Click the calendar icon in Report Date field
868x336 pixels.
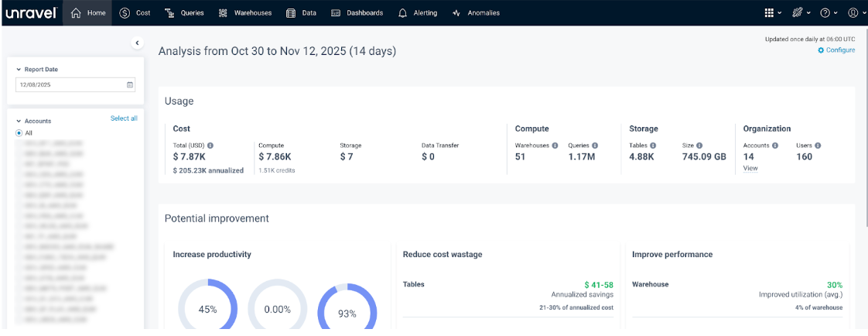(130, 84)
